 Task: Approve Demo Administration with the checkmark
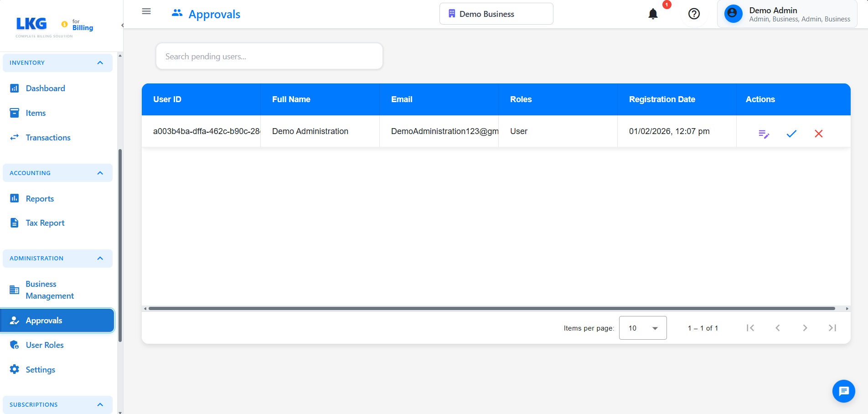791,134
